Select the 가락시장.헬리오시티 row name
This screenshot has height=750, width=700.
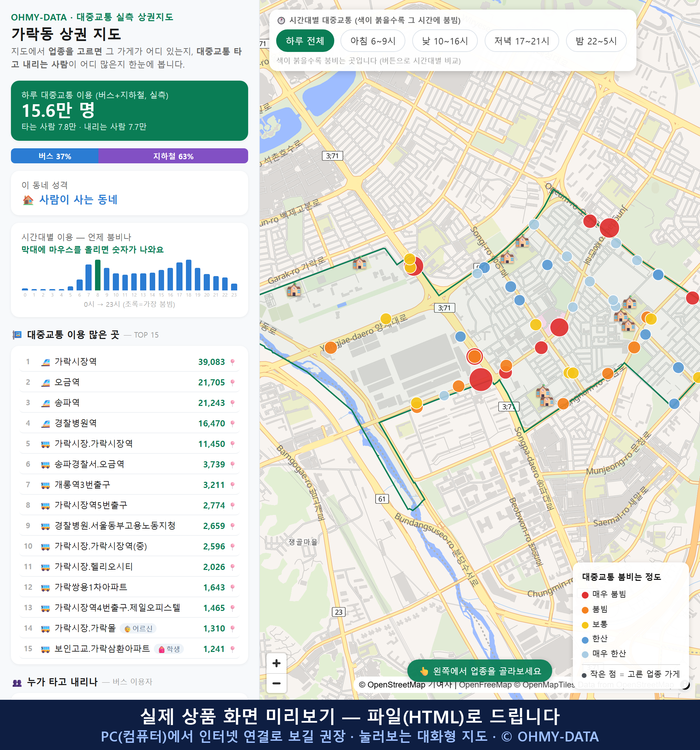(x=94, y=567)
